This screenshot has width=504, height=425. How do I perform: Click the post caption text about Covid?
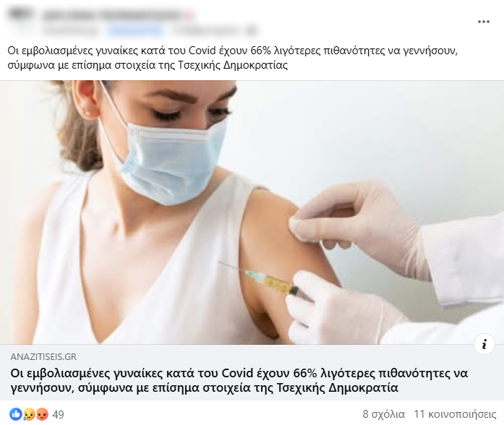tap(232, 58)
